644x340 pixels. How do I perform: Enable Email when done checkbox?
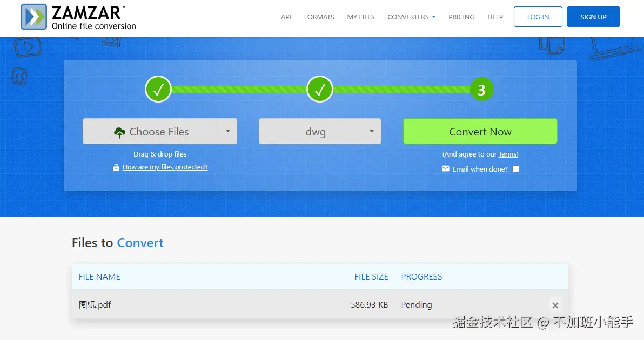(515, 169)
